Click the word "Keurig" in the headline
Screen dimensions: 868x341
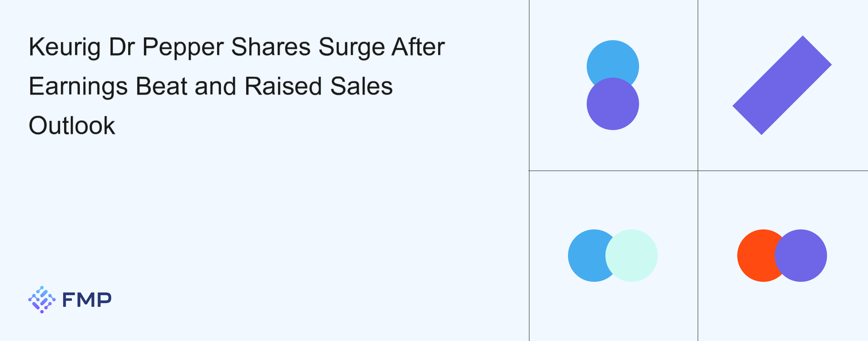coord(64,47)
